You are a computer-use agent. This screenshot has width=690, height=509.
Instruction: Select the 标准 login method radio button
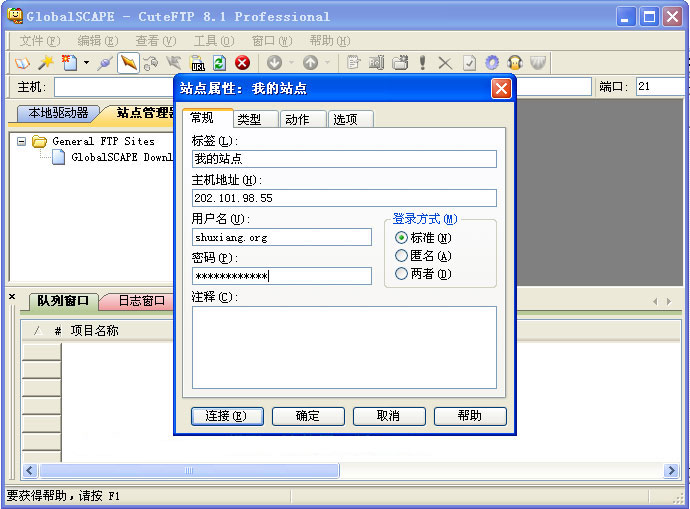(x=402, y=238)
